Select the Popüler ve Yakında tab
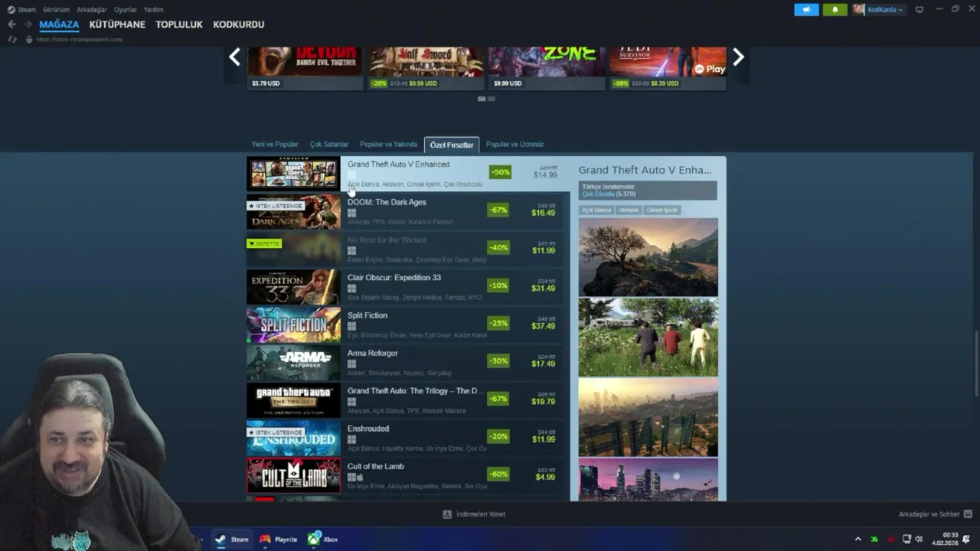This screenshot has width=980, height=551. (389, 144)
